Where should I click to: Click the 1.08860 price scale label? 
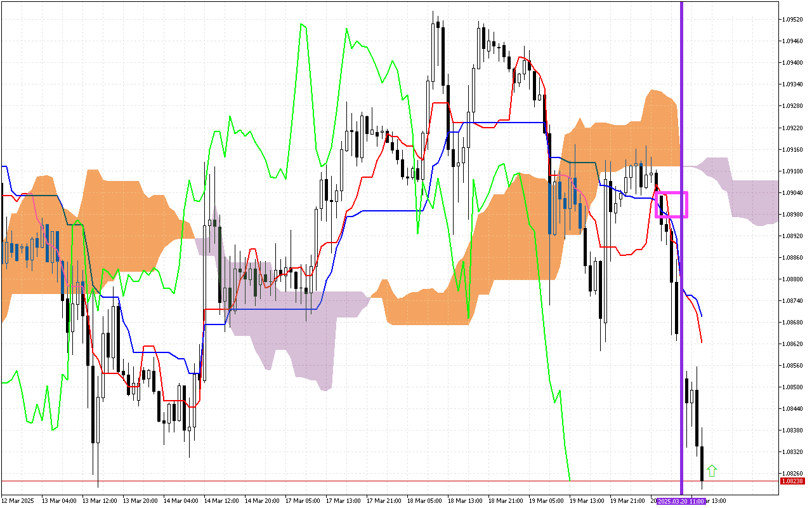coord(794,257)
